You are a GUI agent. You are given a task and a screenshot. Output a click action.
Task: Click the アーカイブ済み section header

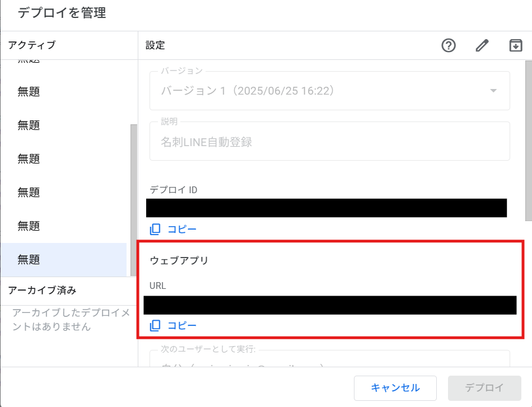coord(42,291)
